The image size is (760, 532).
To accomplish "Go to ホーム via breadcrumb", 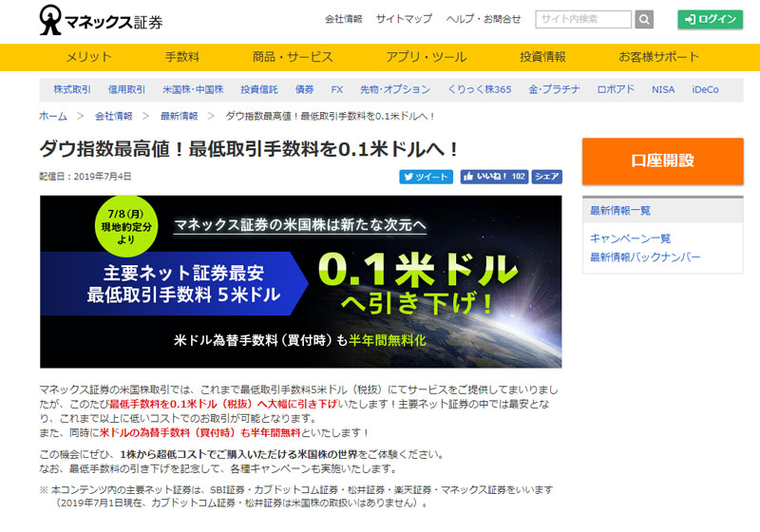I will pyautogui.click(x=53, y=116).
